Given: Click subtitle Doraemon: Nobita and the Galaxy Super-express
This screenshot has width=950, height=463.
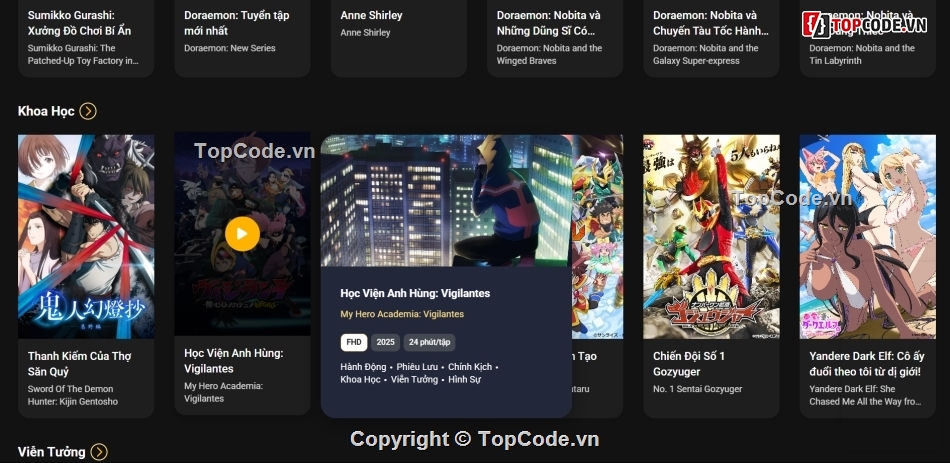Looking at the screenshot, I should (x=706, y=55).
